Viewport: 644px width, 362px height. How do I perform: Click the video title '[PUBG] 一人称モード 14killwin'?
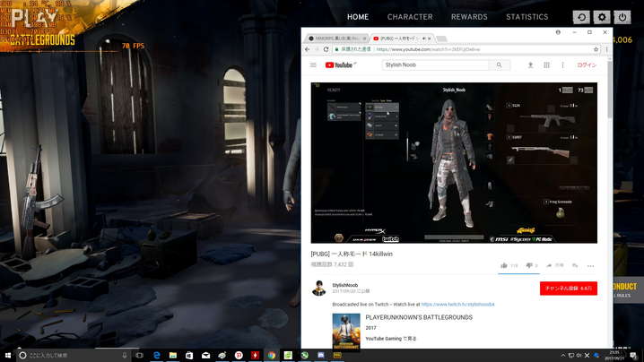click(x=352, y=254)
